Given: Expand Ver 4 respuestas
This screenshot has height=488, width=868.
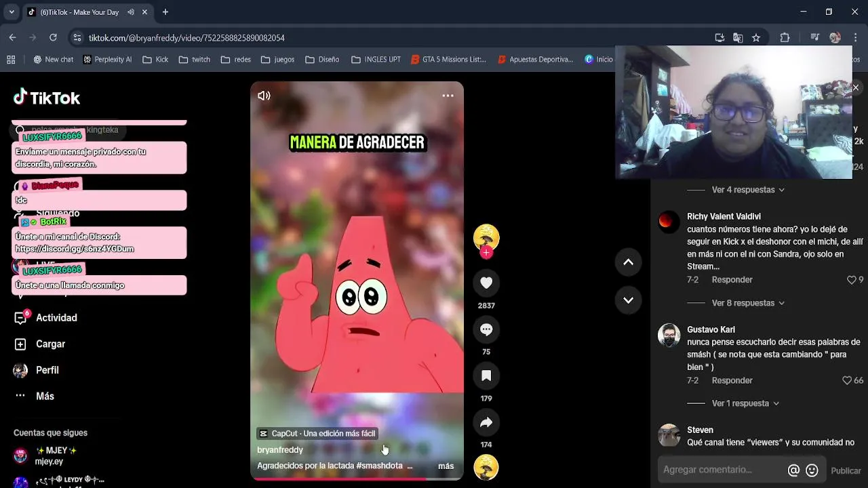Looking at the screenshot, I should point(748,190).
